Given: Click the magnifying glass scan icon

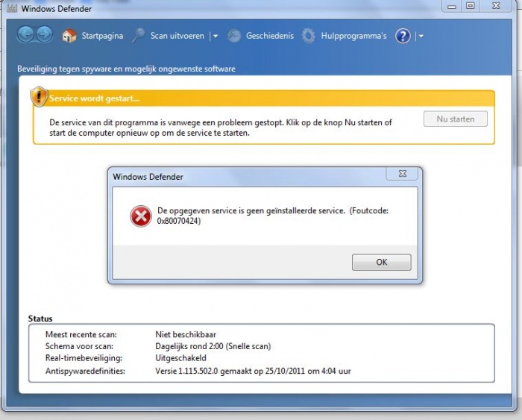Looking at the screenshot, I should tap(139, 35).
